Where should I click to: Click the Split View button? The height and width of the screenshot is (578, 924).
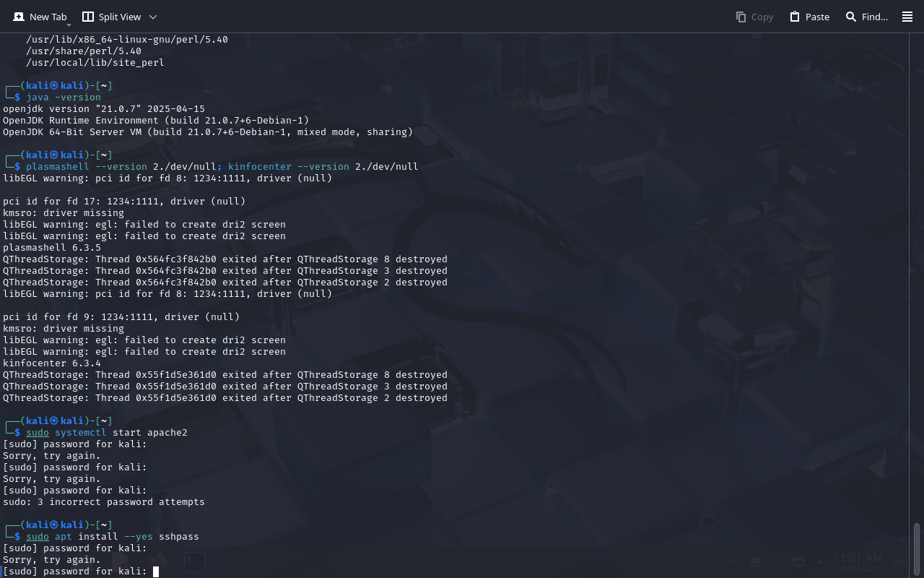pyautogui.click(x=111, y=17)
